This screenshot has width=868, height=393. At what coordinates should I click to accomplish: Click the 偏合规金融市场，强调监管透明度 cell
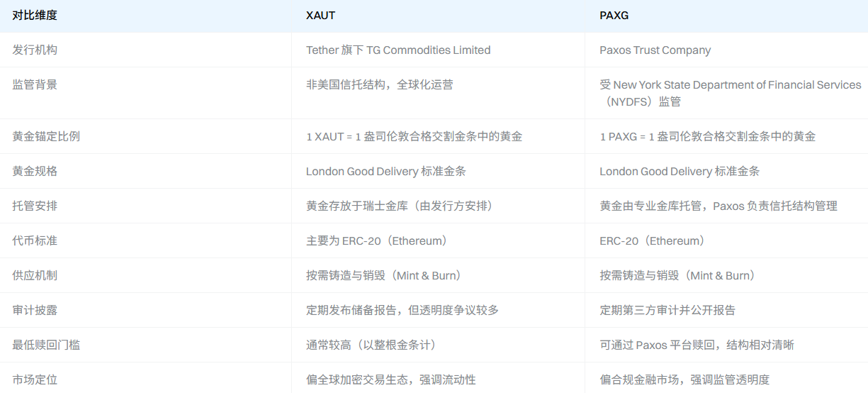click(x=684, y=380)
